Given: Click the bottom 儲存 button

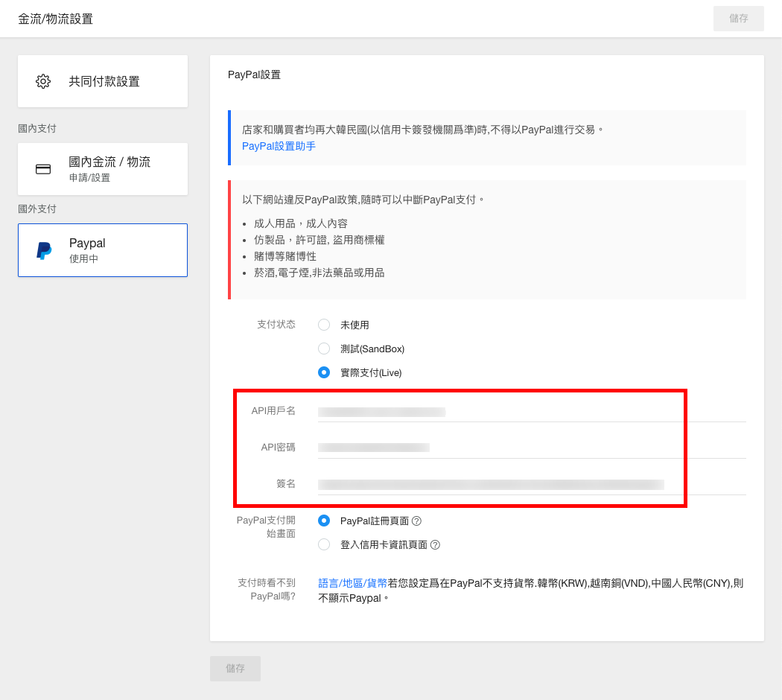Looking at the screenshot, I should point(235,669).
